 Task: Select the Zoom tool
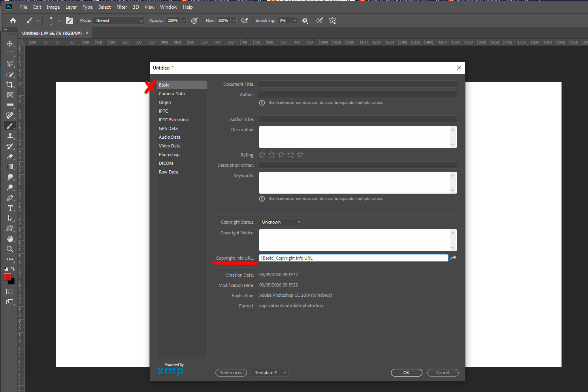(10, 249)
